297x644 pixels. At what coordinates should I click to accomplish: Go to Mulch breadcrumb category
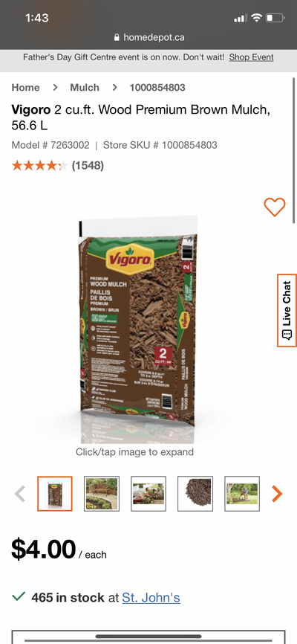point(85,88)
